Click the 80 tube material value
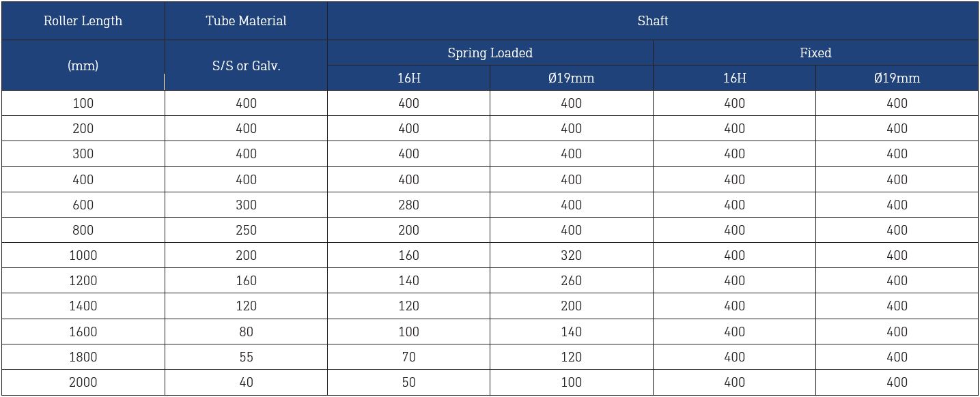Image resolution: width=980 pixels, height=397 pixels. click(x=246, y=332)
